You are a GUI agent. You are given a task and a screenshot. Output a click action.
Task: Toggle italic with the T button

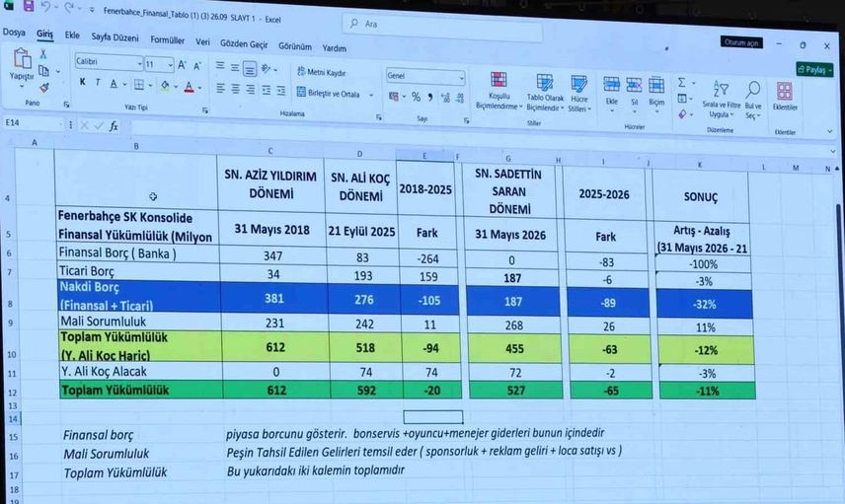point(98,83)
